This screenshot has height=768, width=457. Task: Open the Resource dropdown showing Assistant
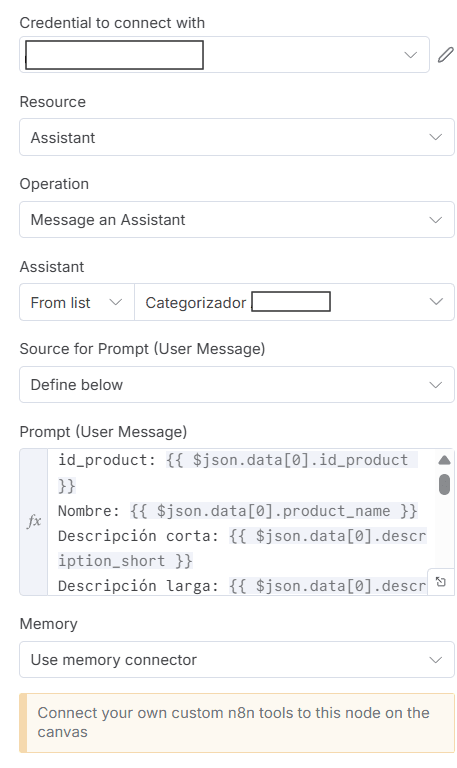[237, 137]
